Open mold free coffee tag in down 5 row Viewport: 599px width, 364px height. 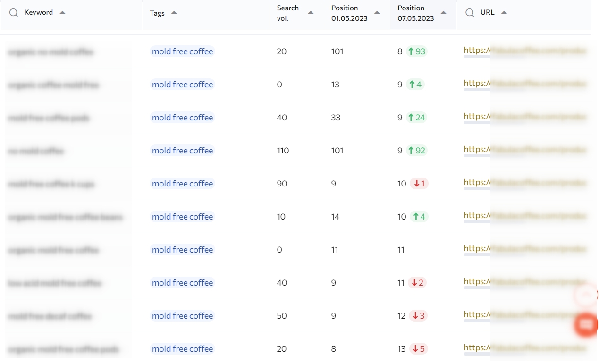point(182,349)
